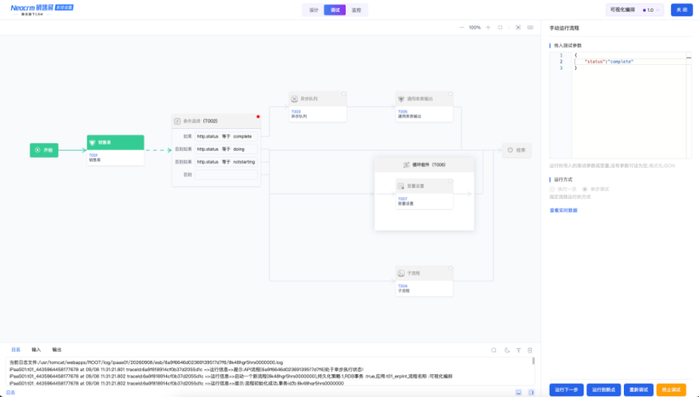Click the center-focus icon in canvas toolbar

coord(518,28)
